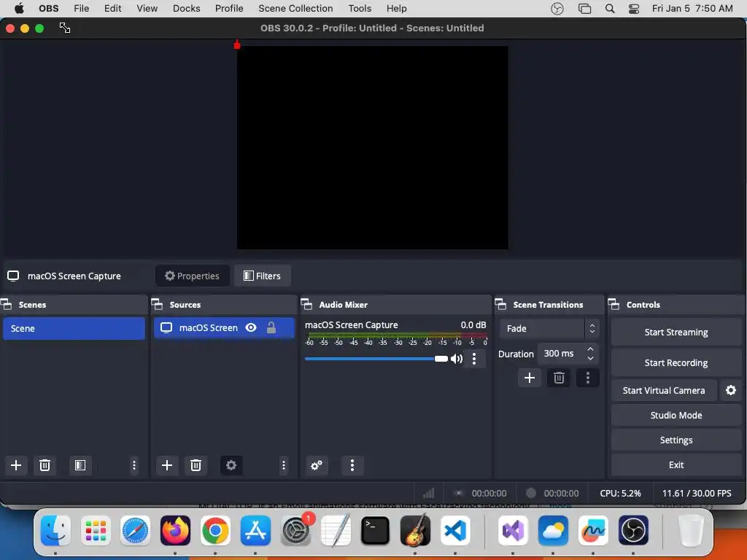
Task: Open scene filters icon in Scenes panel
Action: coord(80,465)
